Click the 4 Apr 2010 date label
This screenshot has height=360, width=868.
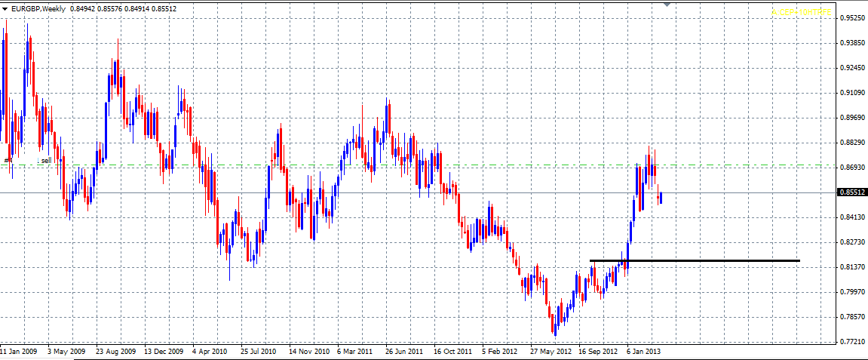click(x=210, y=352)
